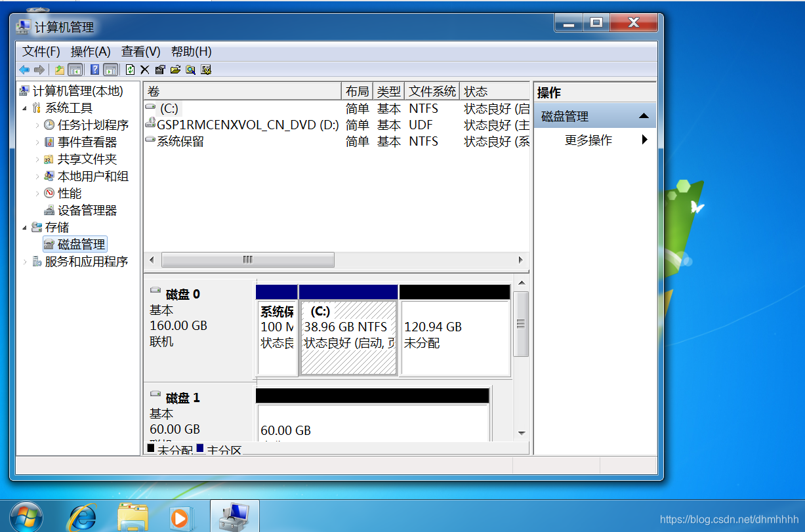Select the 60.00 GB unallocated block on 磁盘 1
This screenshot has height=532, width=805.
click(x=373, y=415)
